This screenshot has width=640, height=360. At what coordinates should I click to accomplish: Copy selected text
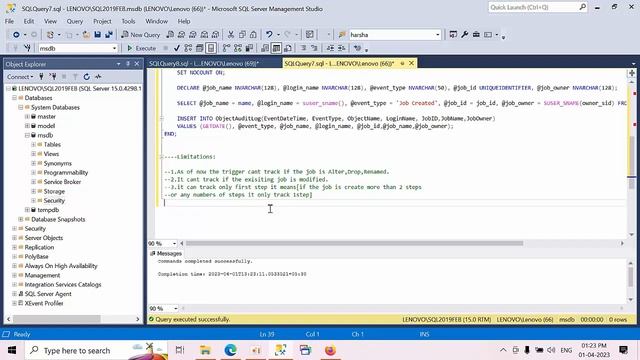(242, 35)
